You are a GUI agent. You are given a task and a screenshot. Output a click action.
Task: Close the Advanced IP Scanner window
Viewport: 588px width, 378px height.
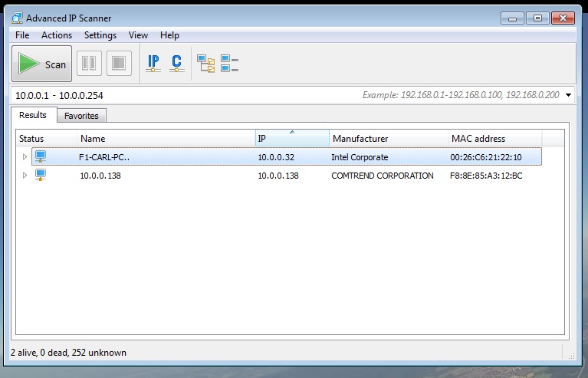point(563,18)
